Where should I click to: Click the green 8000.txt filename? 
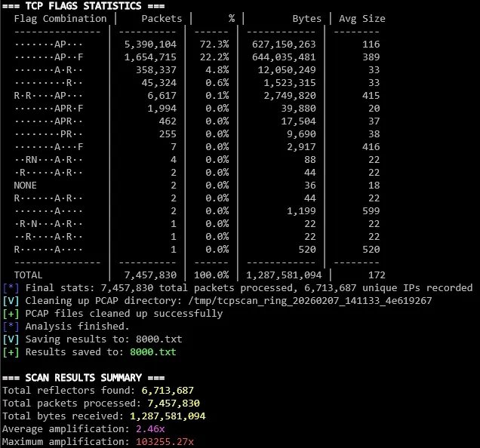click(153, 352)
